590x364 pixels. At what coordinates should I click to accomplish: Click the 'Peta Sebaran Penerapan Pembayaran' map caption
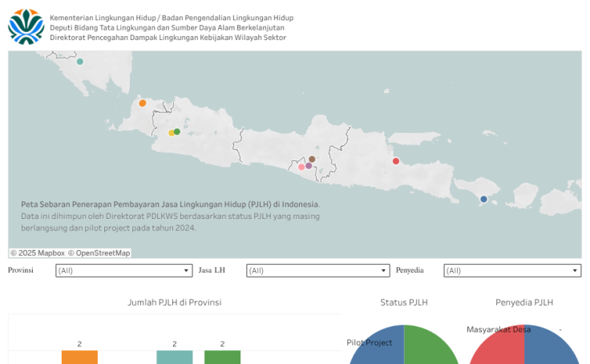[x=170, y=204]
